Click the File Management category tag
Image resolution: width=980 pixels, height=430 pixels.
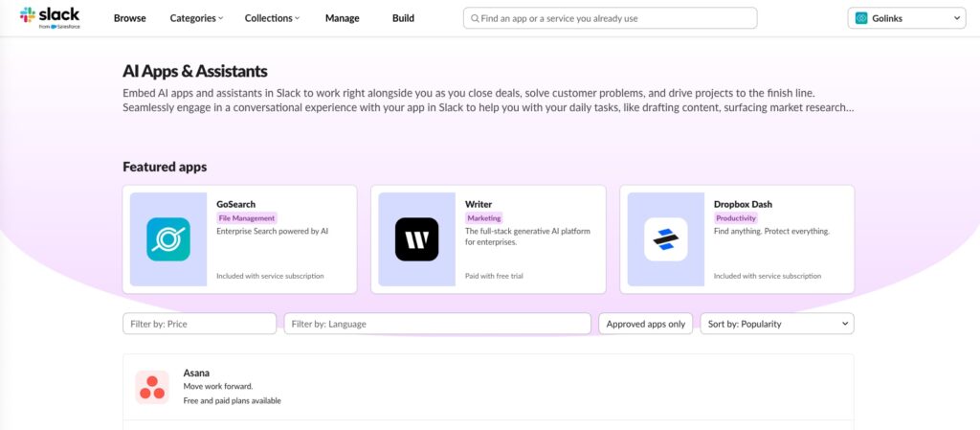(246, 218)
